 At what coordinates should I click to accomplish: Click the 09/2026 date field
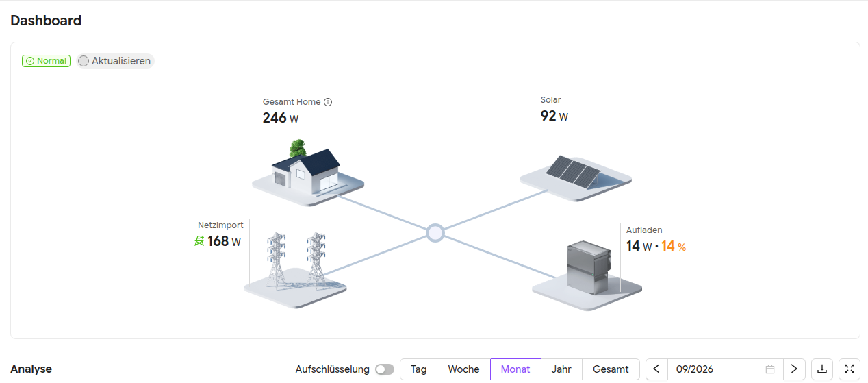[725, 369]
